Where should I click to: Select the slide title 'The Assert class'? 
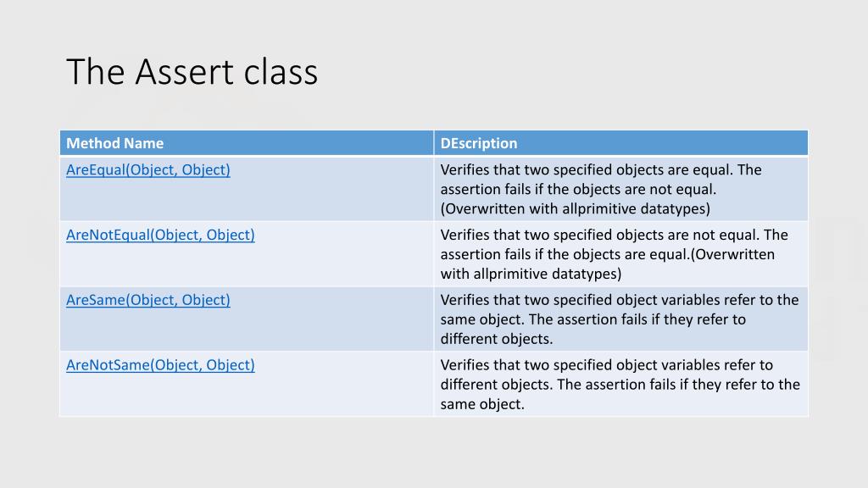click(192, 72)
